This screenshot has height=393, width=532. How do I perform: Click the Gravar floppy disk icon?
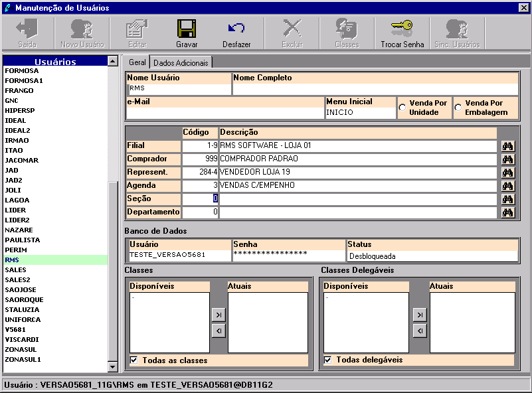pos(187,29)
